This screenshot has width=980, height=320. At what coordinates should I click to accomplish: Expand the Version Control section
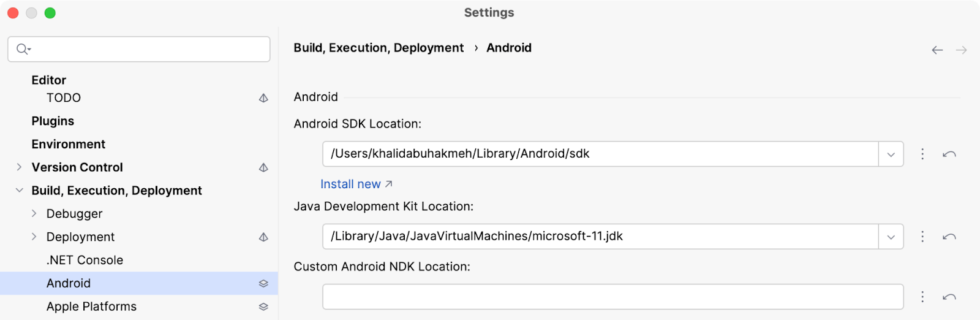point(19,167)
